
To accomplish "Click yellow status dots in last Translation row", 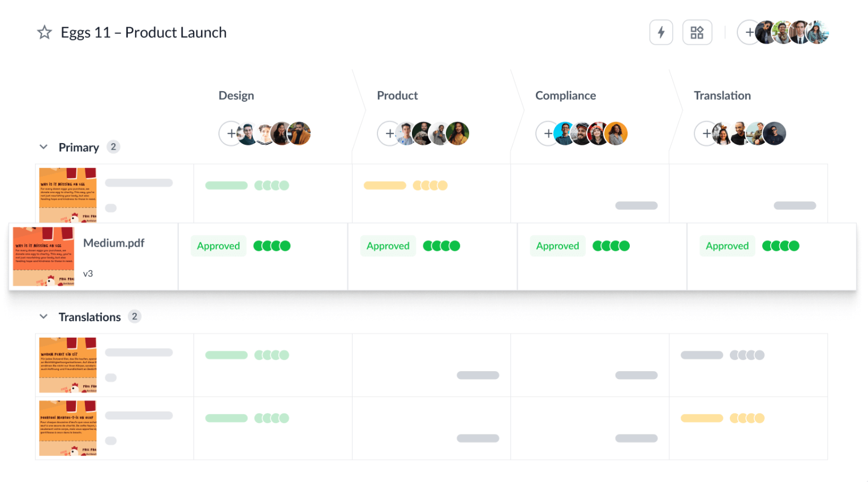I will click(x=747, y=418).
